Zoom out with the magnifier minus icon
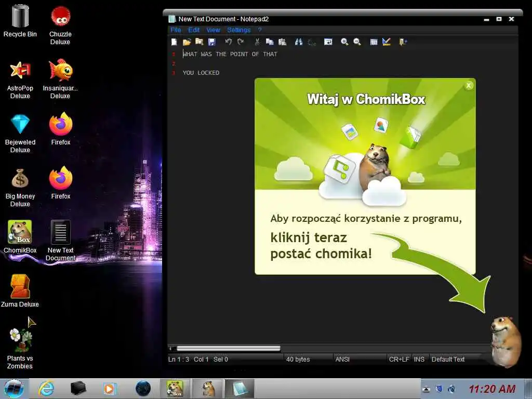This screenshot has width=532, height=399. click(x=357, y=42)
